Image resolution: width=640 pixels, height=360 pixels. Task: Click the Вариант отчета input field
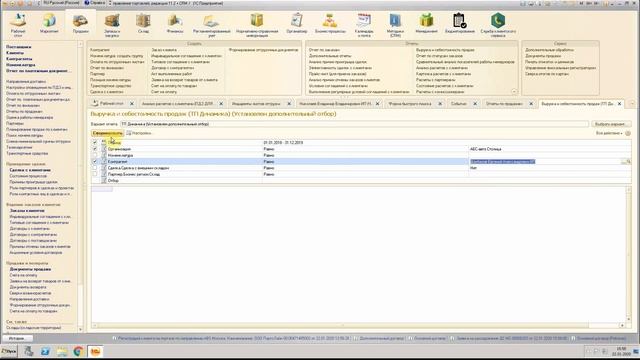pyautogui.click(x=354, y=124)
